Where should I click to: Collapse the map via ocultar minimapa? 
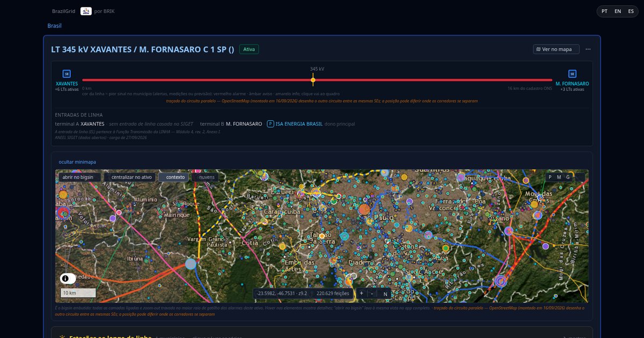[x=77, y=161]
